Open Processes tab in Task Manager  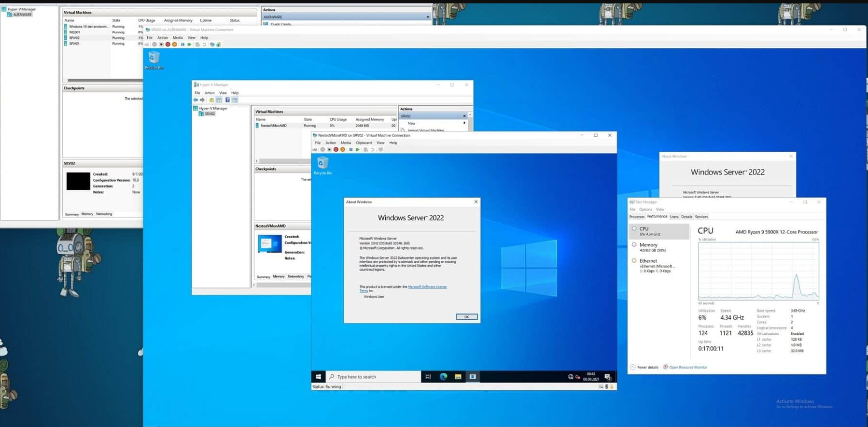pyautogui.click(x=637, y=217)
